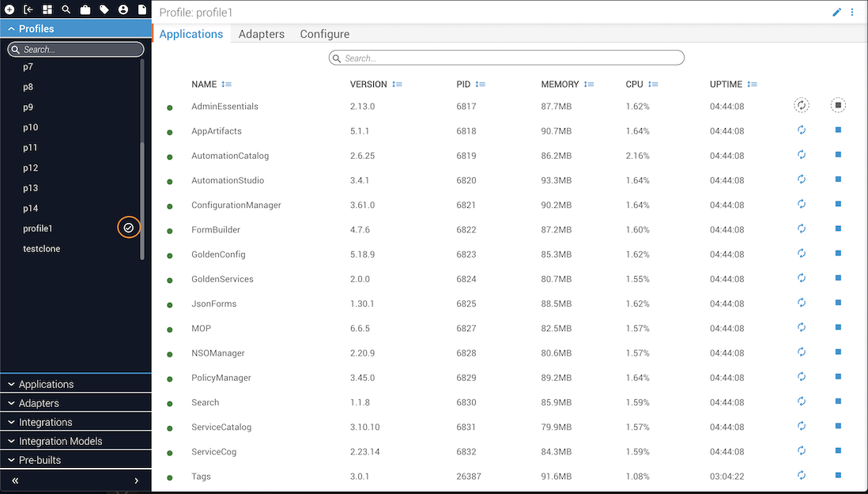This screenshot has height=494, width=868.
Task: Click the briefcase icon in top toolbar
Action: 85,9
